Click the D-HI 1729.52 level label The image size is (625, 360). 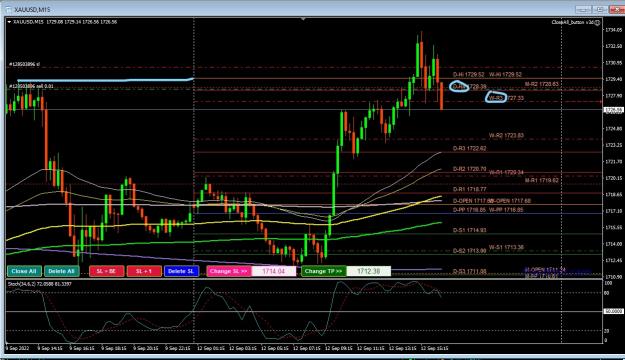pos(469,75)
